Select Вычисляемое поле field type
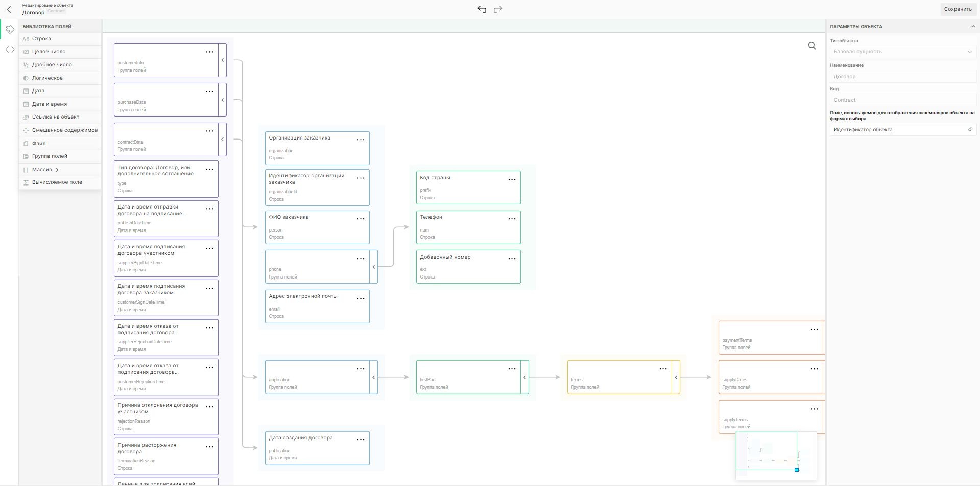 [60, 182]
